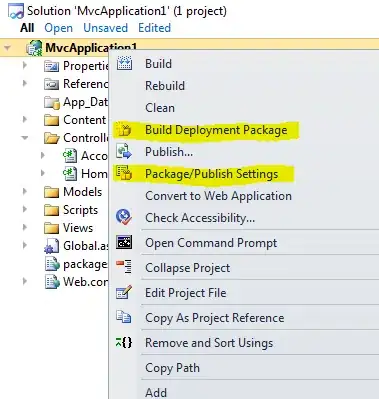Viewport: 379px width, 399px height.
Task: Select Rebuild from the context menu
Action: click(x=165, y=86)
